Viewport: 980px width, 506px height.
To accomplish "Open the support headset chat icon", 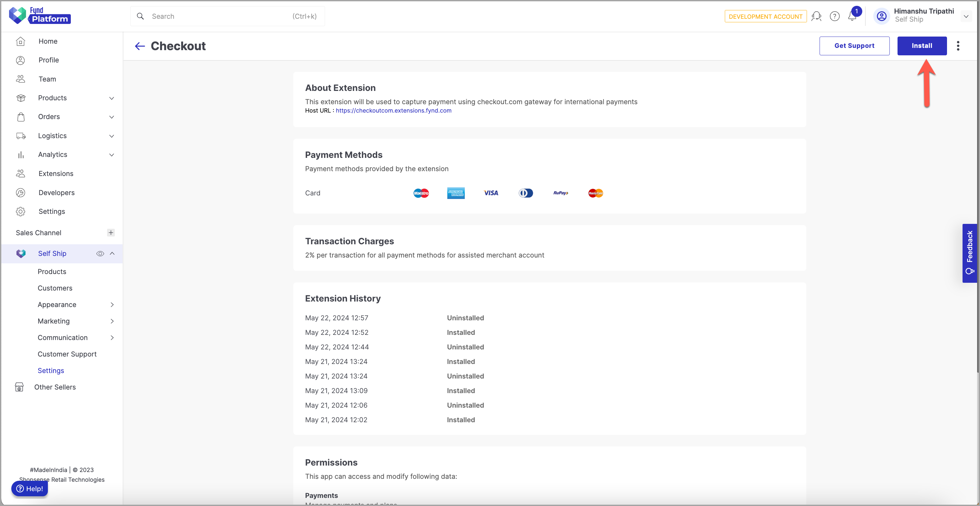I will point(816,16).
